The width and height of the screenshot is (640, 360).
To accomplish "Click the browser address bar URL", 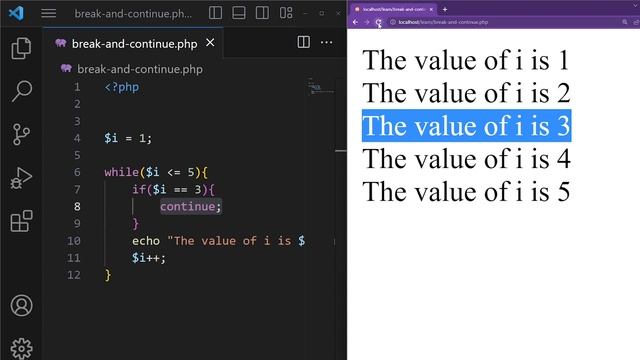I will (x=443, y=22).
